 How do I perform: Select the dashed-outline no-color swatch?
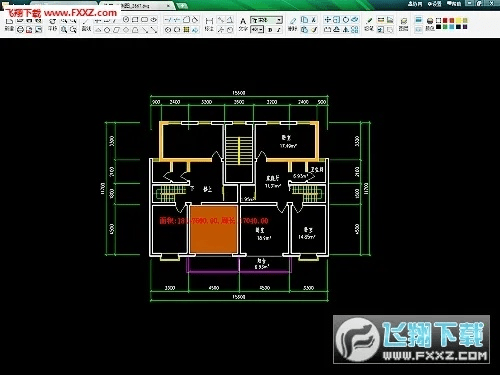[438, 20]
